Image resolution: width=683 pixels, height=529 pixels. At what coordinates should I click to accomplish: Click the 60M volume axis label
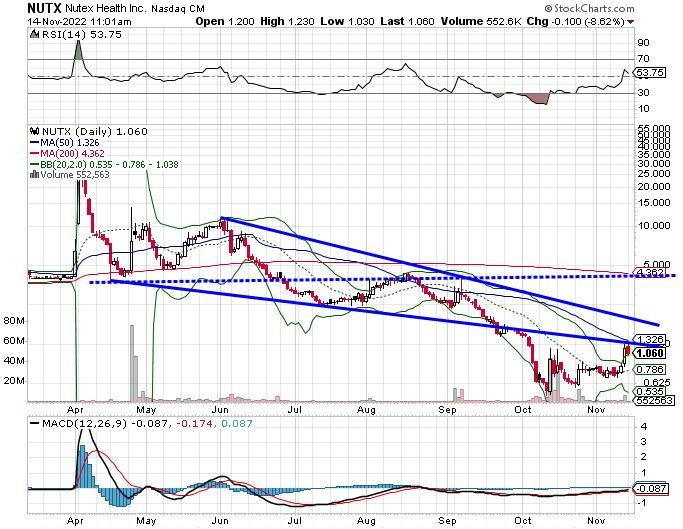[14, 341]
